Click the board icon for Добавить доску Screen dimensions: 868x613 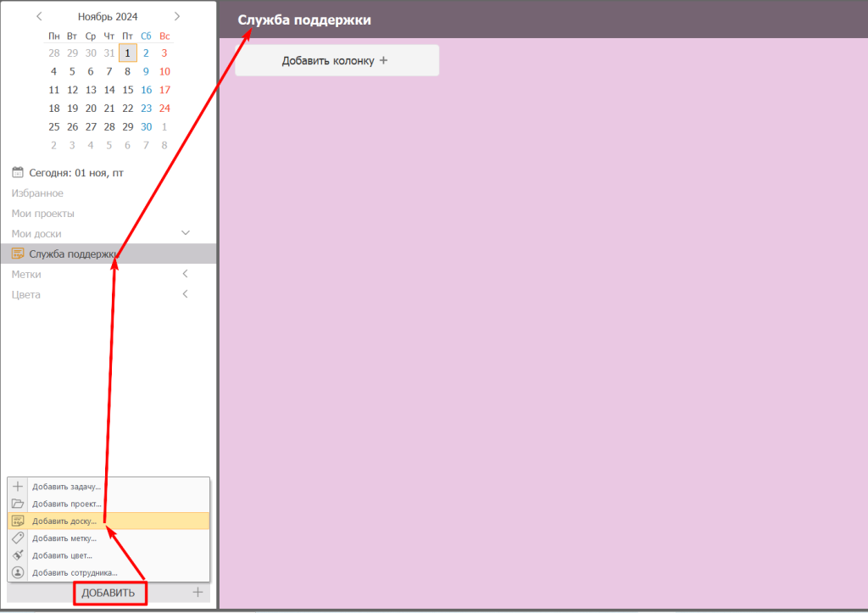[x=18, y=521]
